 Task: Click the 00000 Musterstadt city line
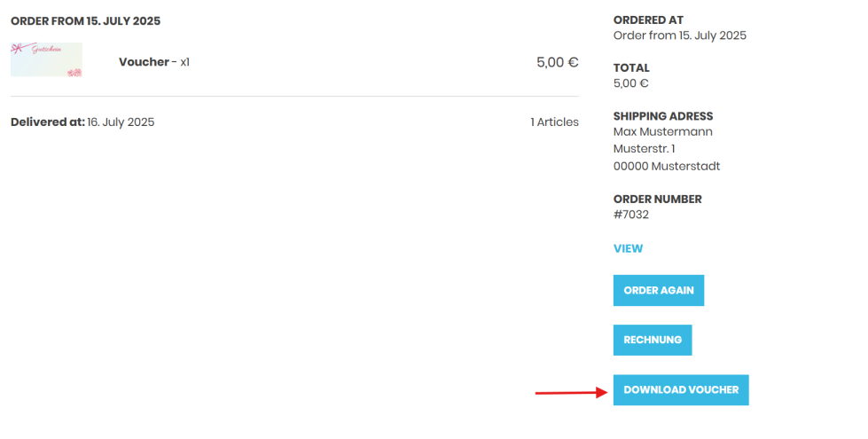666,166
